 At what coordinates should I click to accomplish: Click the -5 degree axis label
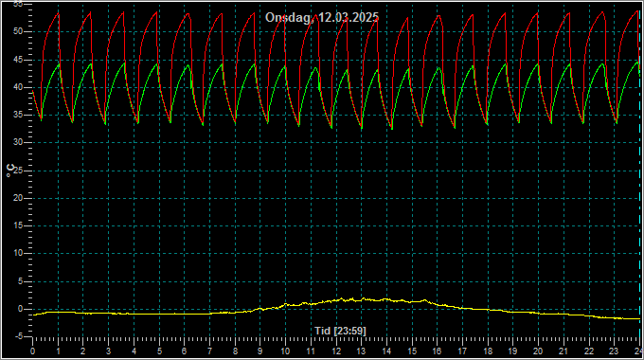(18, 336)
